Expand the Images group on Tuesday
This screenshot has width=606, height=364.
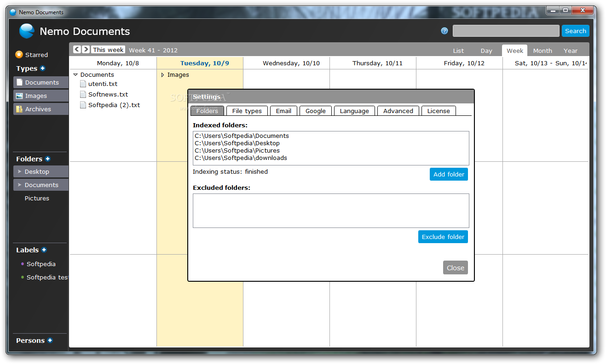[162, 74]
